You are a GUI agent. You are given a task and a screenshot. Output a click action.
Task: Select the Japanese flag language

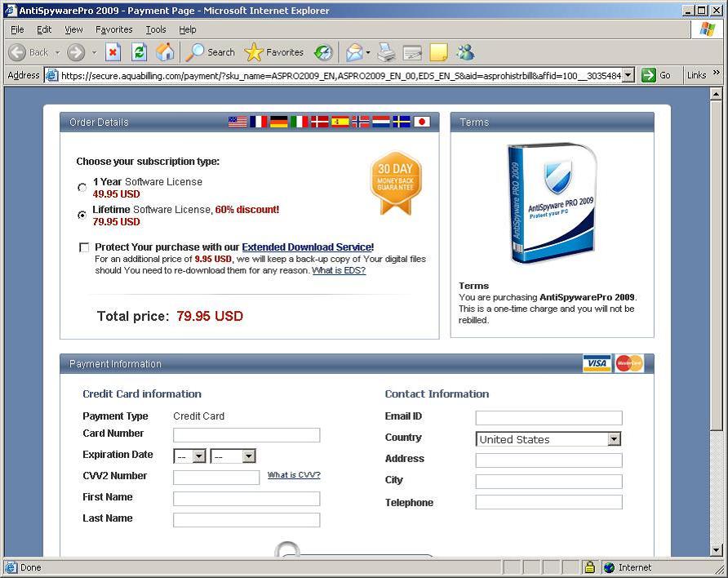pos(422,122)
